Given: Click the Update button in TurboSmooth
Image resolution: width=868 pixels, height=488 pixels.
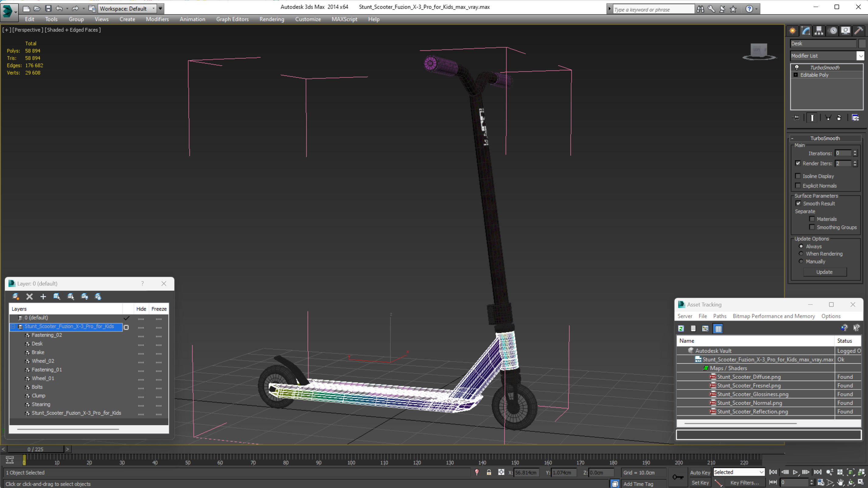Looking at the screenshot, I should [824, 272].
